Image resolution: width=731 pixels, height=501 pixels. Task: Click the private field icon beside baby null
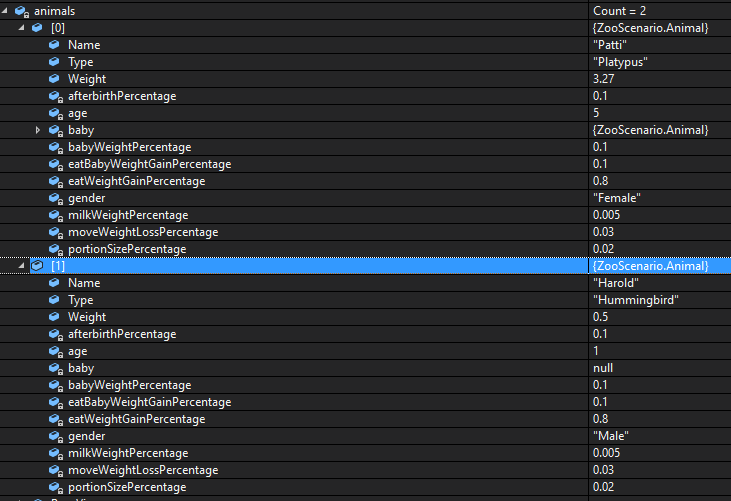(56, 368)
